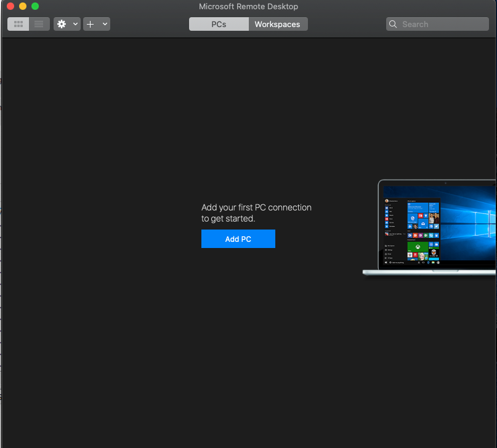
Task: Click the blue Add PC button
Action: [x=238, y=239]
